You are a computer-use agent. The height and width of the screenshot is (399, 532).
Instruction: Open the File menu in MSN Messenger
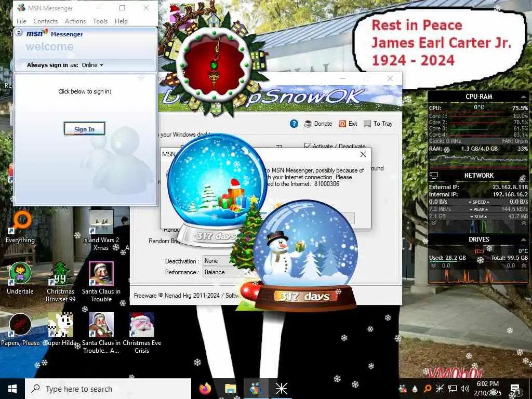(21, 21)
